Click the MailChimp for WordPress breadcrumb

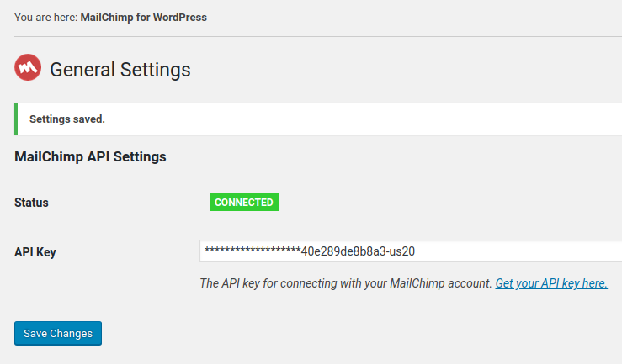pyautogui.click(x=143, y=17)
